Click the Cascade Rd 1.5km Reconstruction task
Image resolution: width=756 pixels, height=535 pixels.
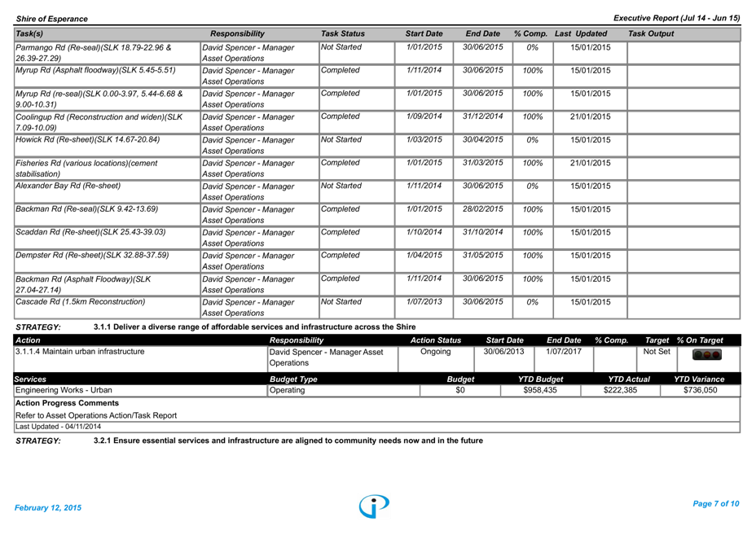(81, 302)
